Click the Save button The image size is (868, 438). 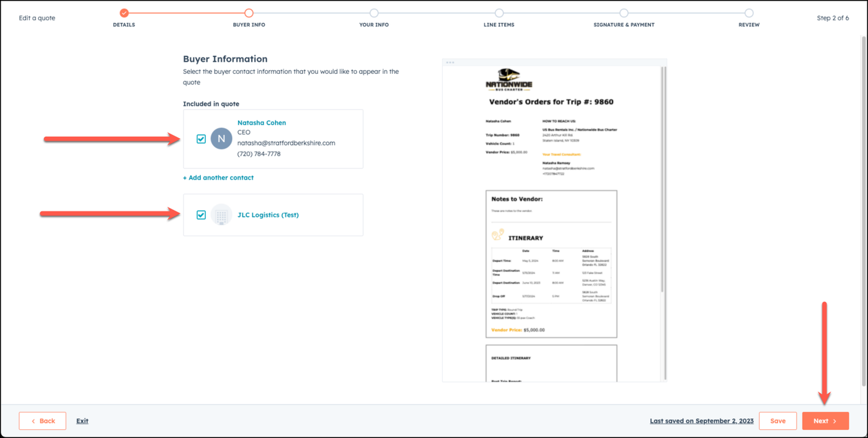(778, 421)
